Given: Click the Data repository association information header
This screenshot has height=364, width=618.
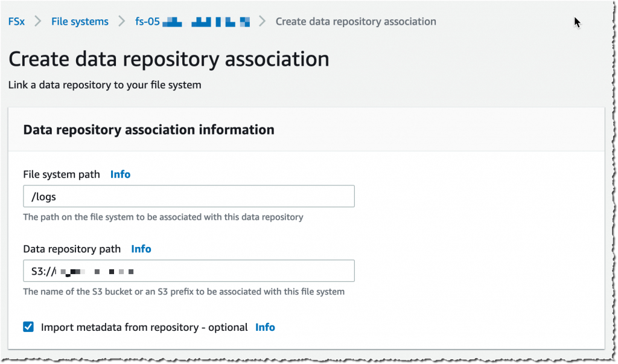Looking at the screenshot, I should (148, 129).
